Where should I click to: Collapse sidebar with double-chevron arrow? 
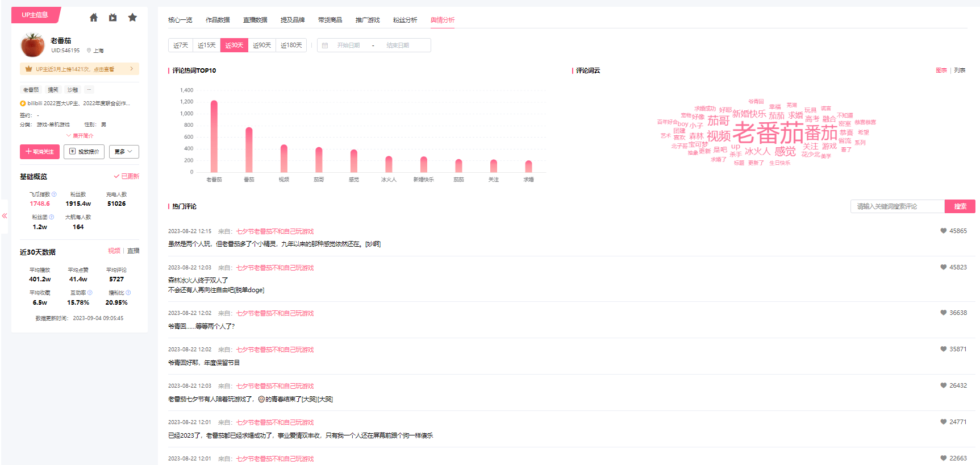(5, 216)
